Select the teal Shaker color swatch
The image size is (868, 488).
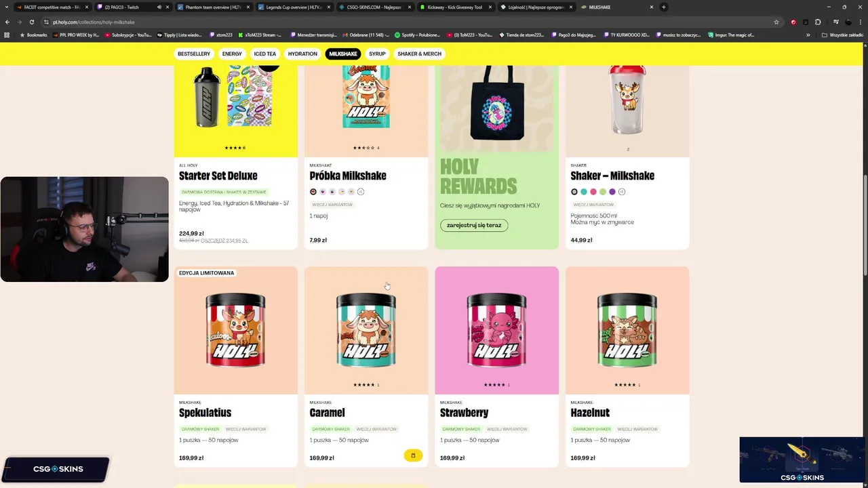584,192
